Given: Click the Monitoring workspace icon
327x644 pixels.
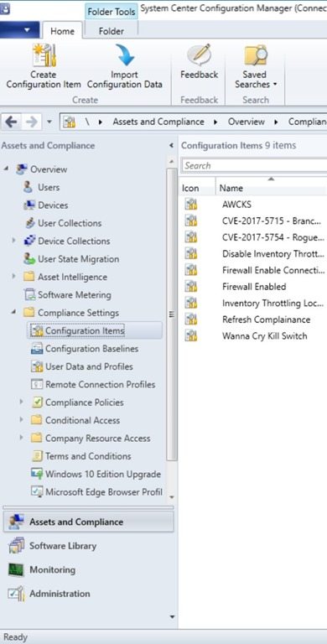Looking at the screenshot, I should coord(16,570).
